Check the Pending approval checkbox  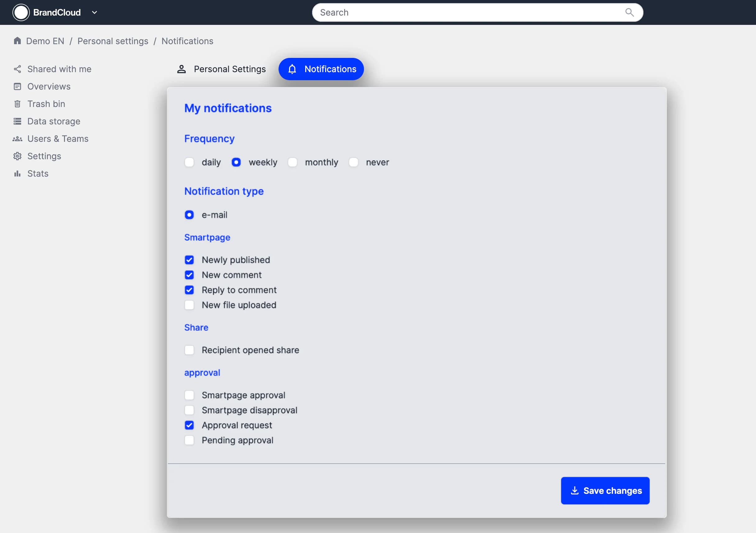[189, 440]
